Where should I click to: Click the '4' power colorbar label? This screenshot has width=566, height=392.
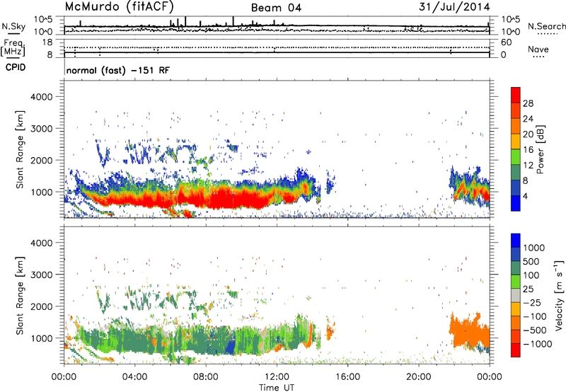point(525,196)
